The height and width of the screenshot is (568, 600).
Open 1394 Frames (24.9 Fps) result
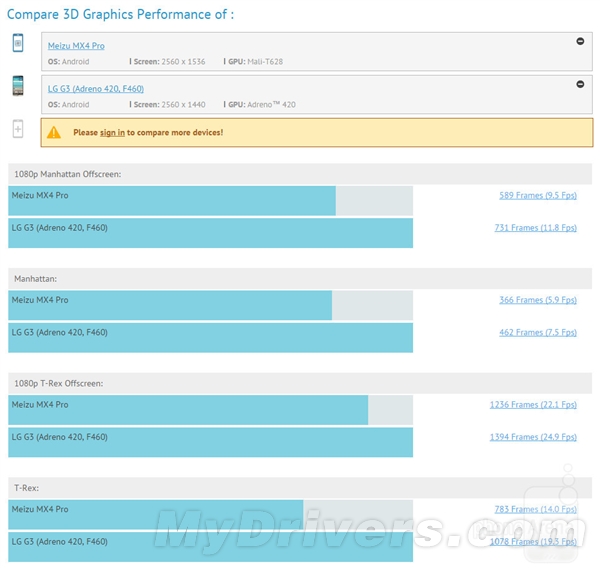click(x=533, y=437)
